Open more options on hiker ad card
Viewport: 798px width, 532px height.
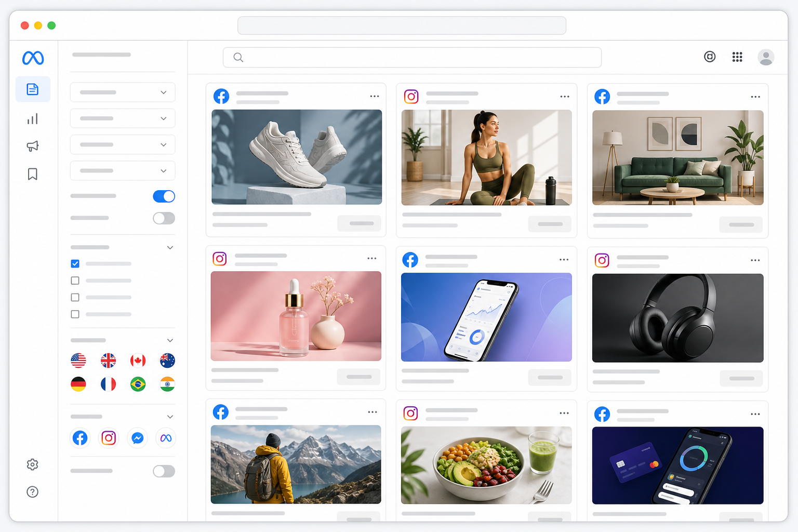(373, 412)
